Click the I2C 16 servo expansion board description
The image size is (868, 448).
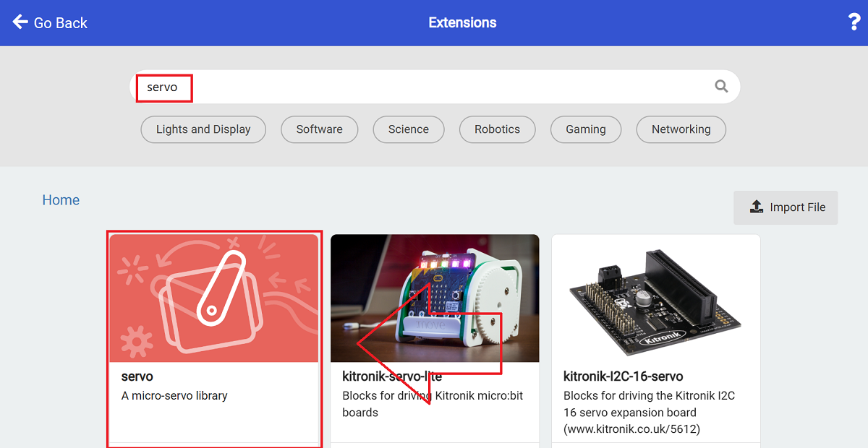(x=650, y=413)
